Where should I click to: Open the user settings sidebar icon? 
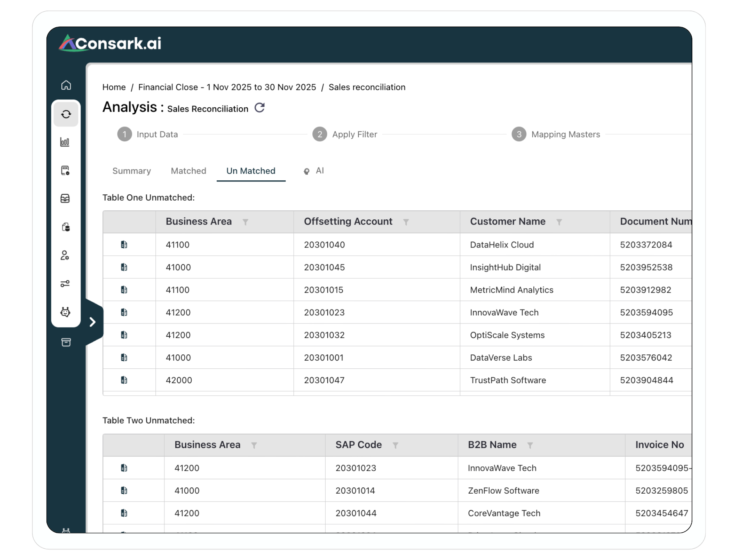[x=65, y=256]
